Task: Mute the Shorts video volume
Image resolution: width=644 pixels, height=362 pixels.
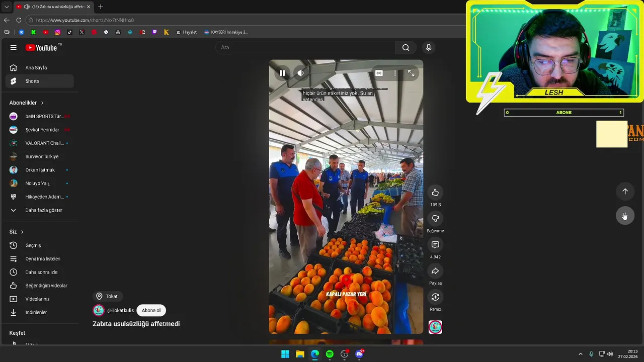Action: [x=300, y=73]
